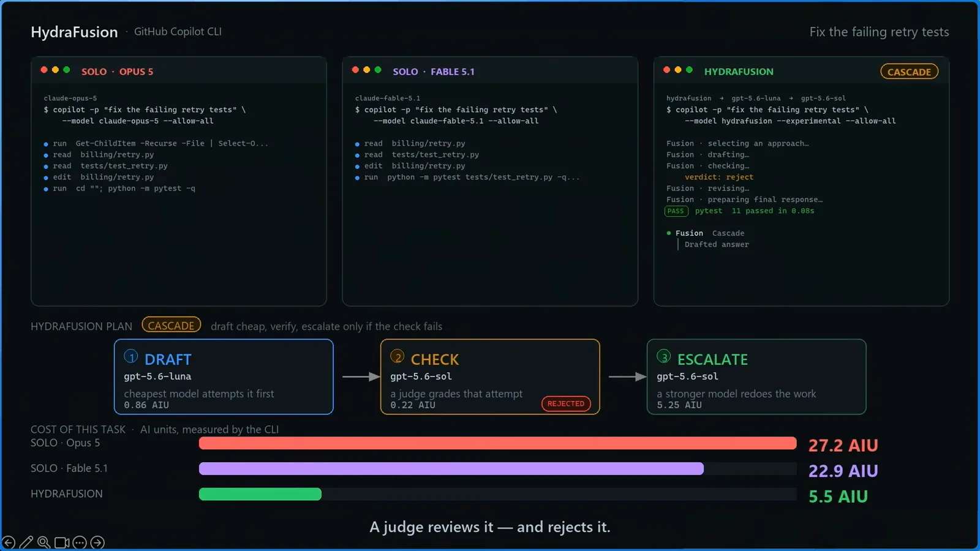Click the step number 2 circle in the CHECK card
Viewport: 980px width, 551px height.
(x=398, y=356)
